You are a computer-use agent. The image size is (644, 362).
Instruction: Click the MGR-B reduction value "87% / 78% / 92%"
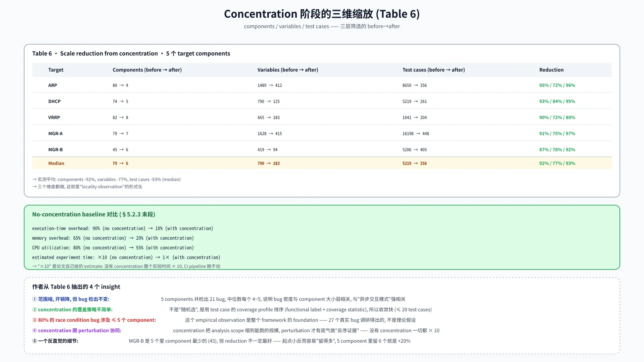pyautogui.click(x=557, y=150)
